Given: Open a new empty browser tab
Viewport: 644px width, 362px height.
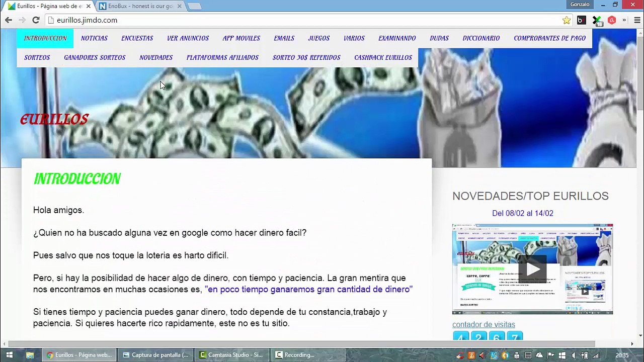Looking at the screenshot, I should pos(194,6).
